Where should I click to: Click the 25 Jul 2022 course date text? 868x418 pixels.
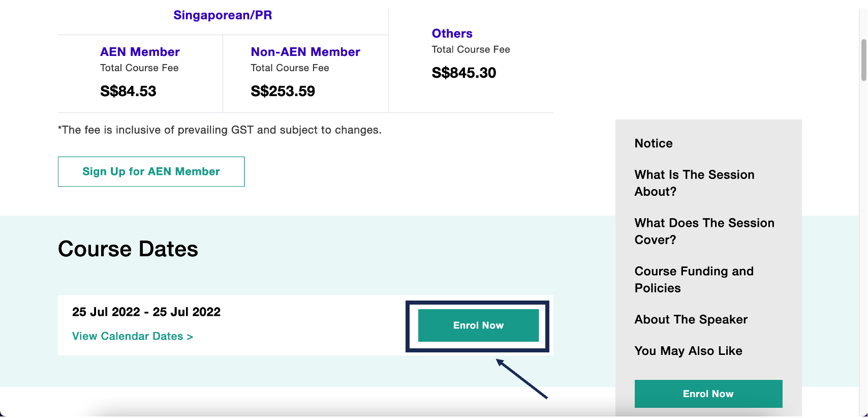click(x=146, y=312)
